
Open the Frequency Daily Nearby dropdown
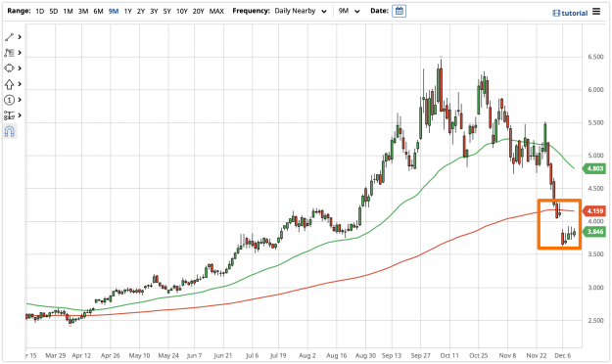[301, 11]
